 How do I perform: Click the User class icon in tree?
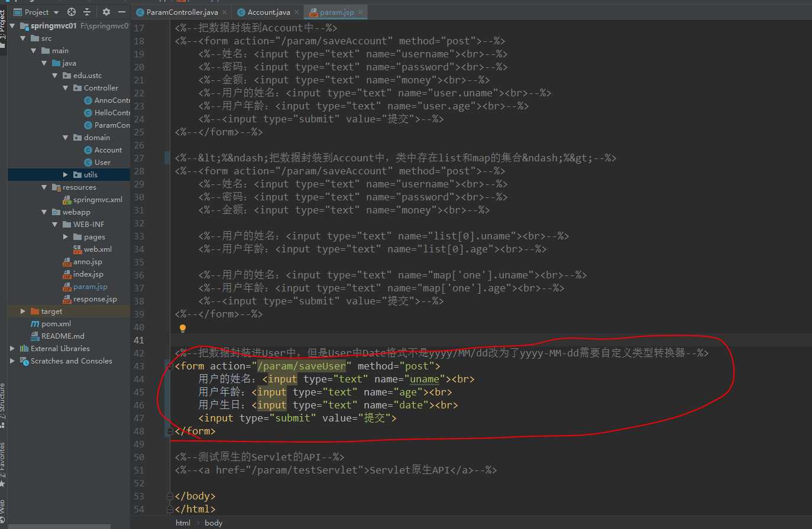(88, 163)
